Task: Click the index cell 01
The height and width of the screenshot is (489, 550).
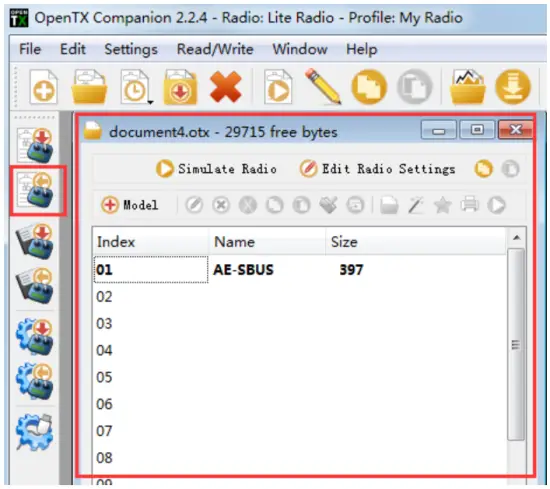Action: (x=151, y=269)
